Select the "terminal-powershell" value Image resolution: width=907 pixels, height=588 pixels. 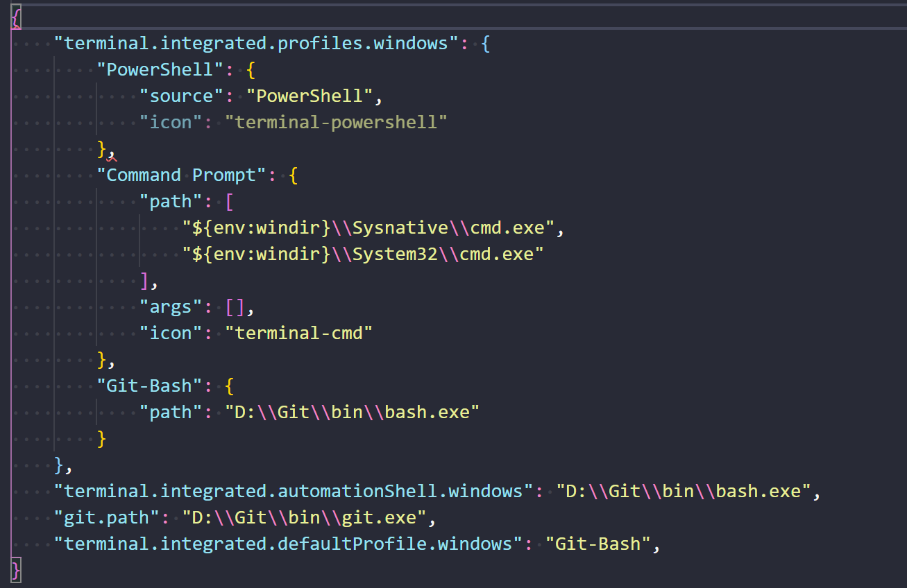(x=336, y=122)
